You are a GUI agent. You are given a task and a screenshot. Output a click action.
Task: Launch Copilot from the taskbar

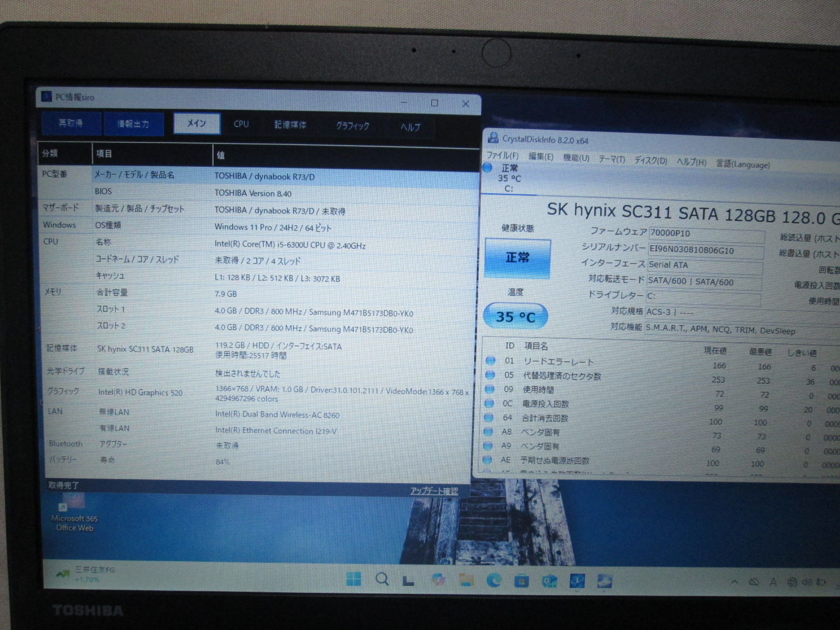pyautogui.click(x=438, y=580)
